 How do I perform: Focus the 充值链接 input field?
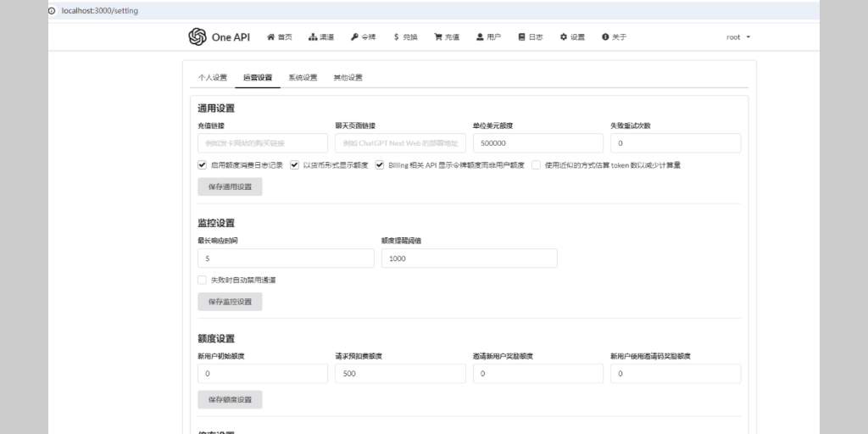263,142
